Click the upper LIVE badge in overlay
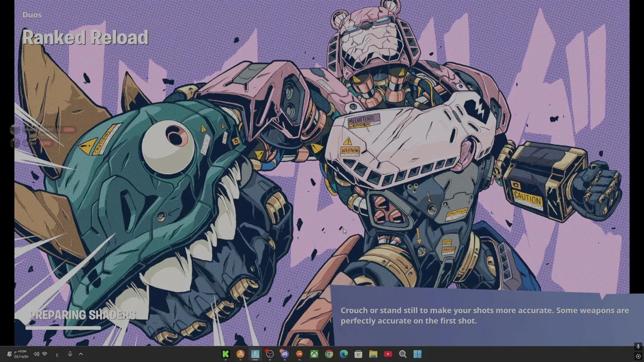Viewport: 644px width, 362px height. coord(68,130)
